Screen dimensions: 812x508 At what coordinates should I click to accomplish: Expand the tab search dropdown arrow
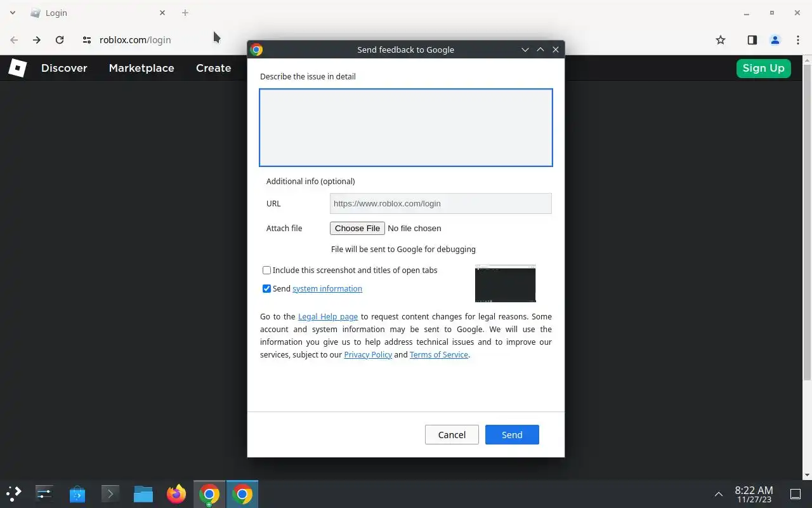point(12,13)
